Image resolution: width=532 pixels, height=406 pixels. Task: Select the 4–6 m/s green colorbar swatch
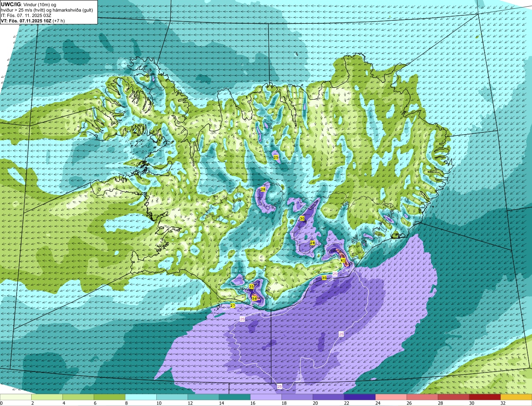coord(78,397)
